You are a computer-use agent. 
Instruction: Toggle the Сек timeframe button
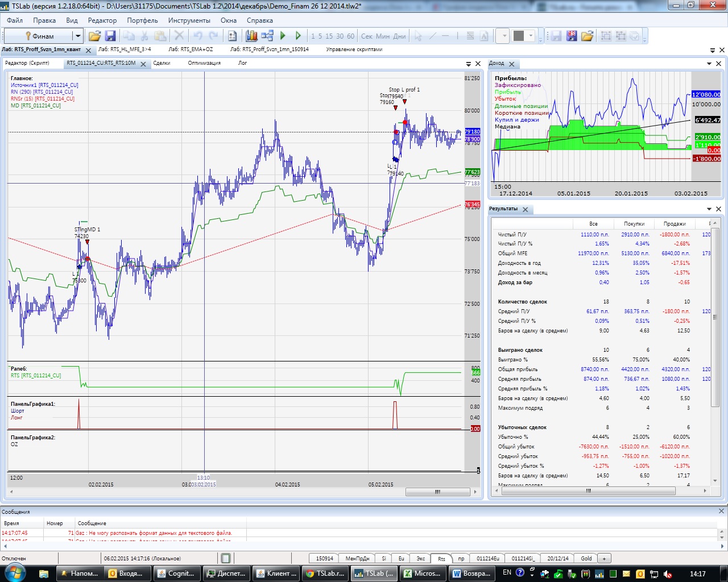pos(367,36)
